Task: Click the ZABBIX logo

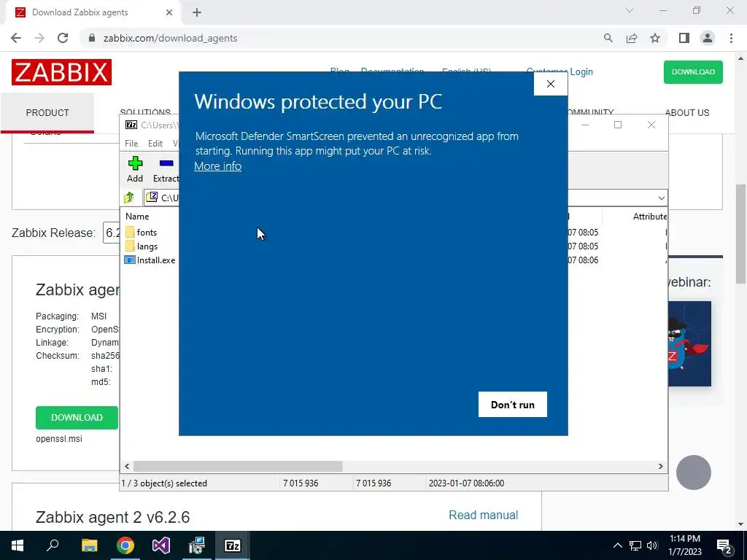Action: pyautogui.click(x=61, y=72)
